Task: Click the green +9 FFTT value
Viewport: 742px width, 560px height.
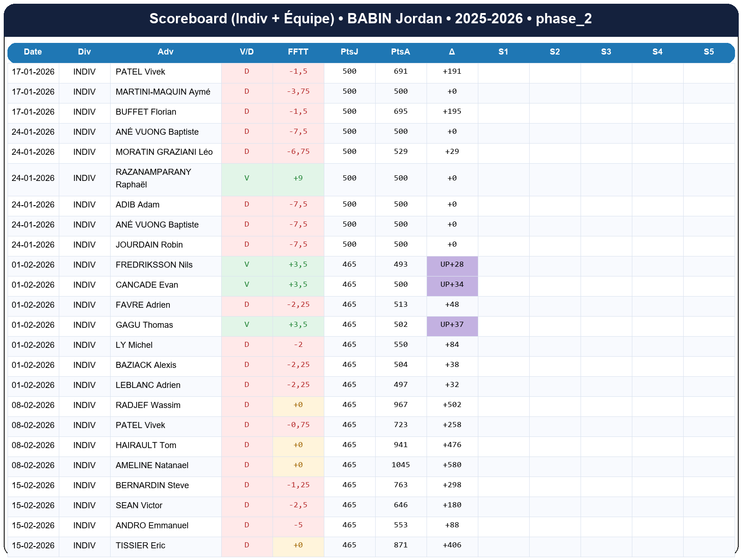Action: tap(298, 178)
